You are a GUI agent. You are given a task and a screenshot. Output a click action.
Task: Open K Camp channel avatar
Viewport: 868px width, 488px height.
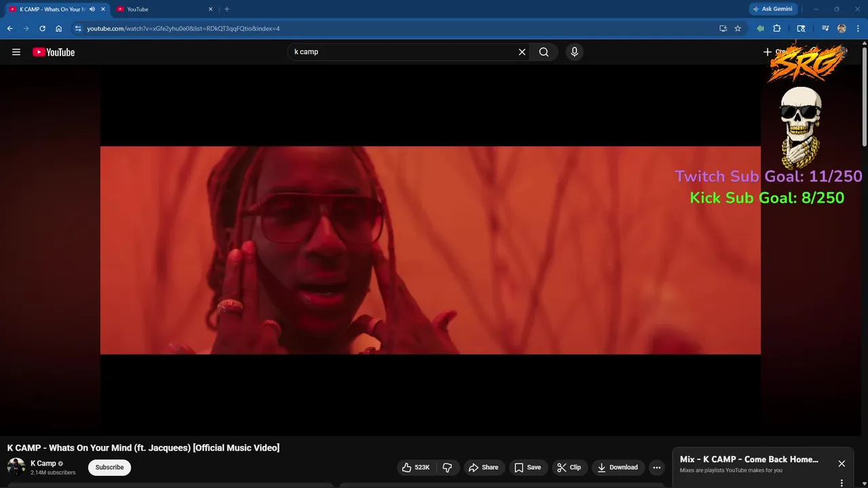[x=16, y=467]
